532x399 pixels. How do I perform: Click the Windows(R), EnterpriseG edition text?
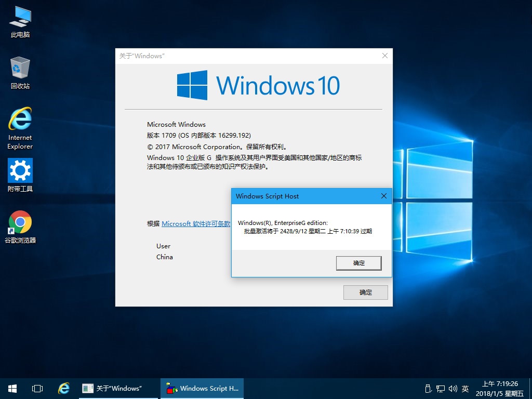283,223
